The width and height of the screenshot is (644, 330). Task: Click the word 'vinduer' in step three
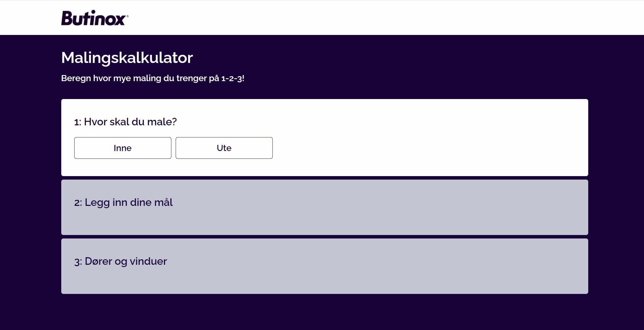tap(148, 261)
